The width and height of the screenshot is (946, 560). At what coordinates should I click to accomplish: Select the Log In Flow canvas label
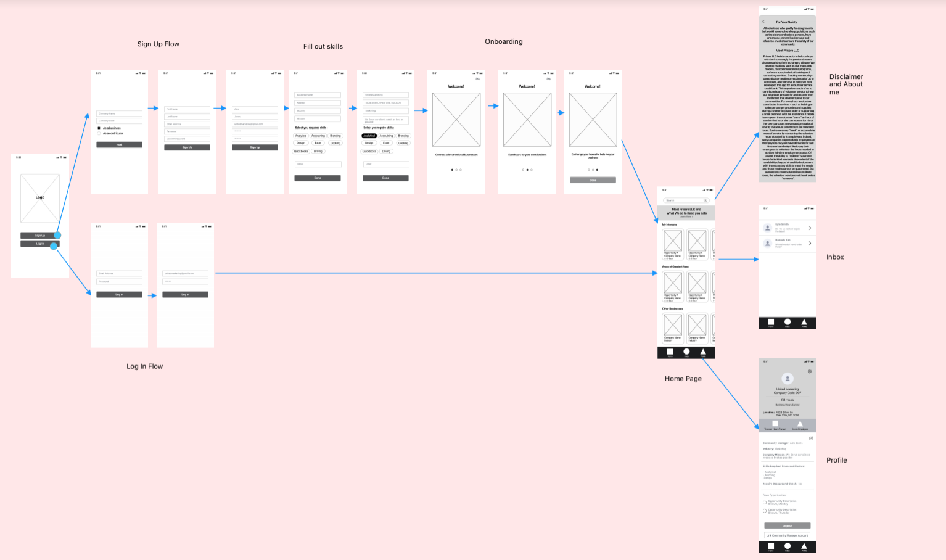(x=145, y=366)
